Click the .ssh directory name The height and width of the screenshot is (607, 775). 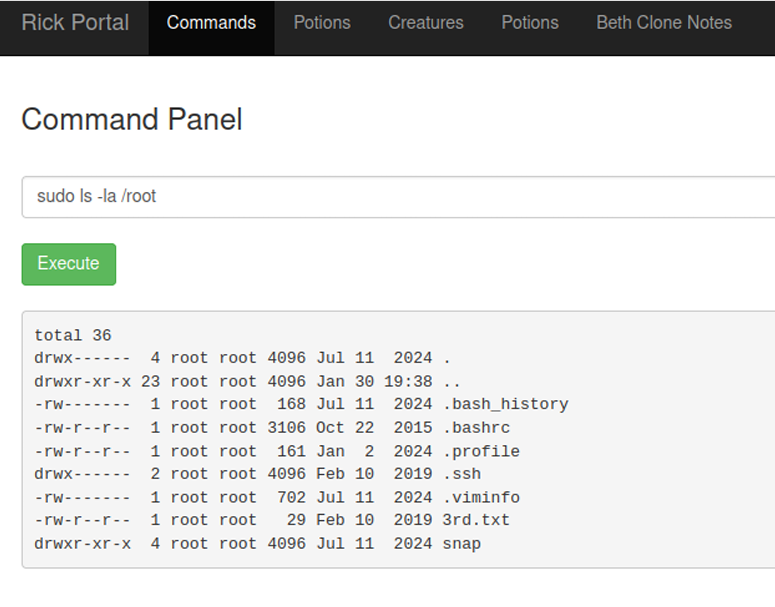pyautogui.click(x=461, y=474)
